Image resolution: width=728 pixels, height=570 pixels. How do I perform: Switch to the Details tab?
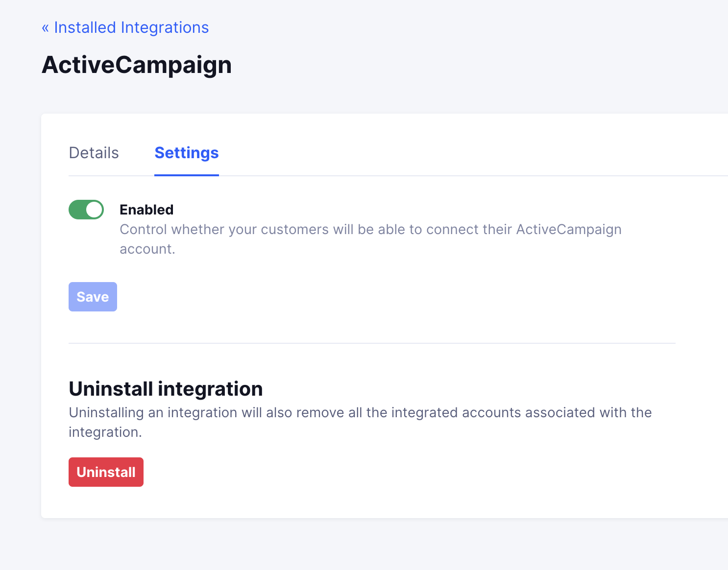click(x=94, y=153)
